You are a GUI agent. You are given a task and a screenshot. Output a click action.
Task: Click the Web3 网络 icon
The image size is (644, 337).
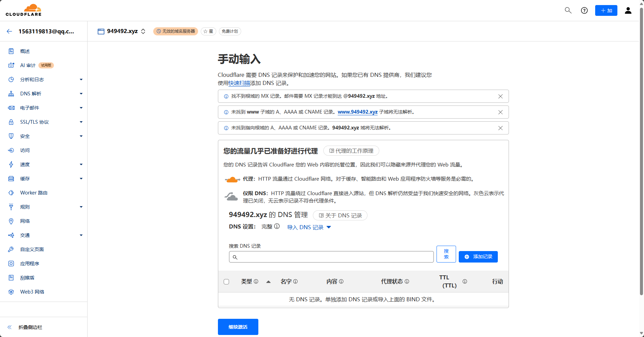[x=11, y=292]
